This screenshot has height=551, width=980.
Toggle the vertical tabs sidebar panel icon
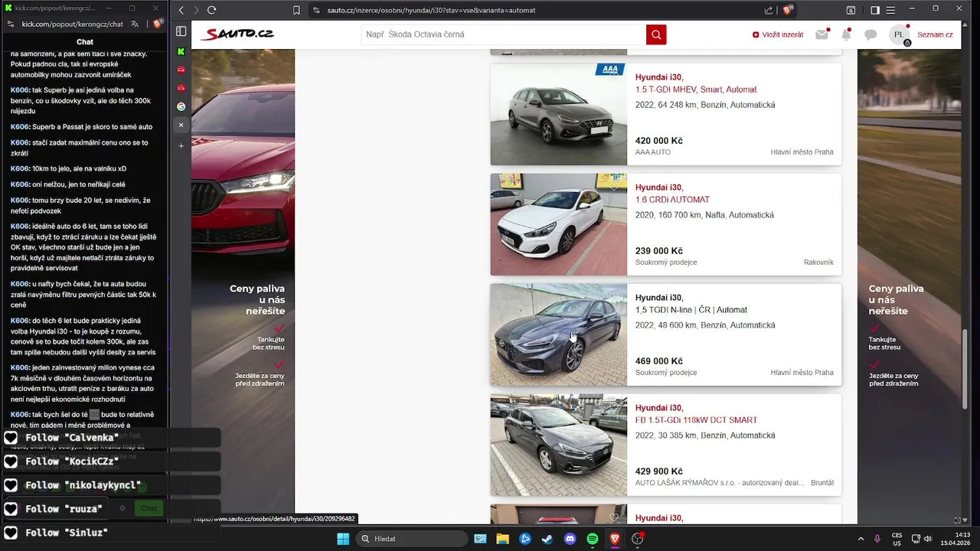point(181,31)
